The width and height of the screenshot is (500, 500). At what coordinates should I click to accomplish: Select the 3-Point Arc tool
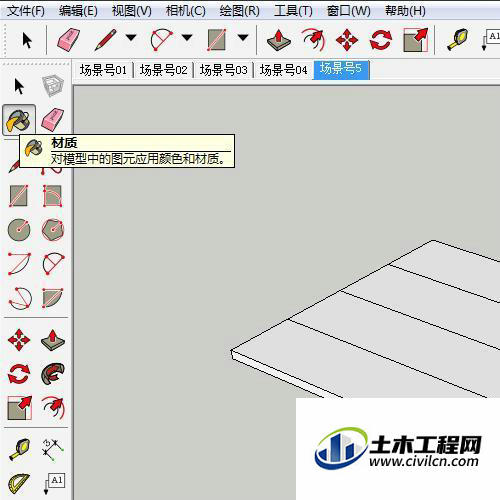coord(20,298)
